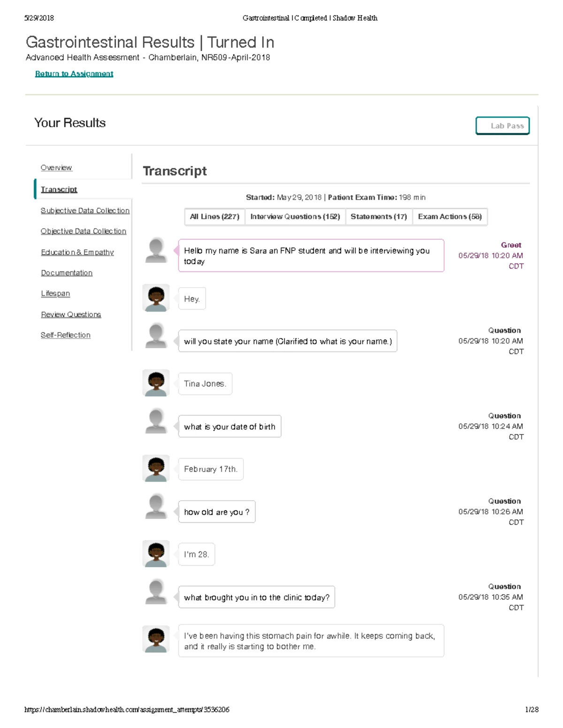Filter transcript by Interview Questions (152)

coord(295,217)
